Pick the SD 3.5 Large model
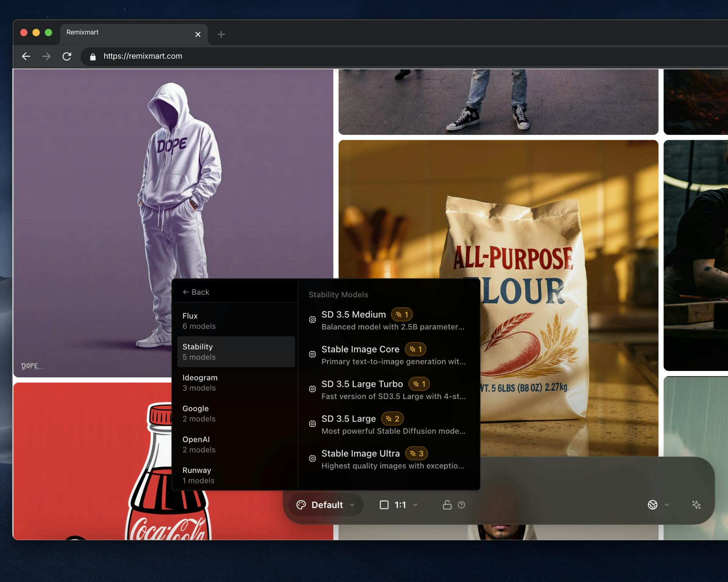Viewport: 728px width, 582px height. click(389, 424)
